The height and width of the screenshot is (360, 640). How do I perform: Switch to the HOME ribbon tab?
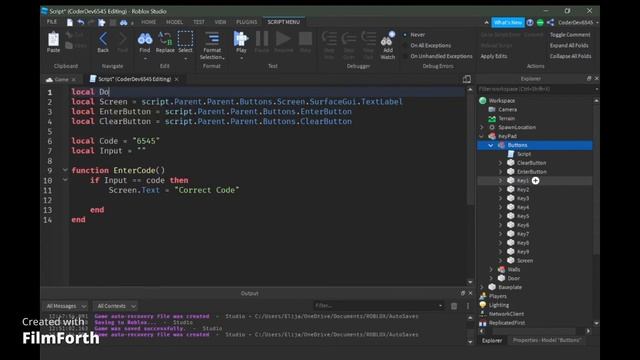point(149,22)
